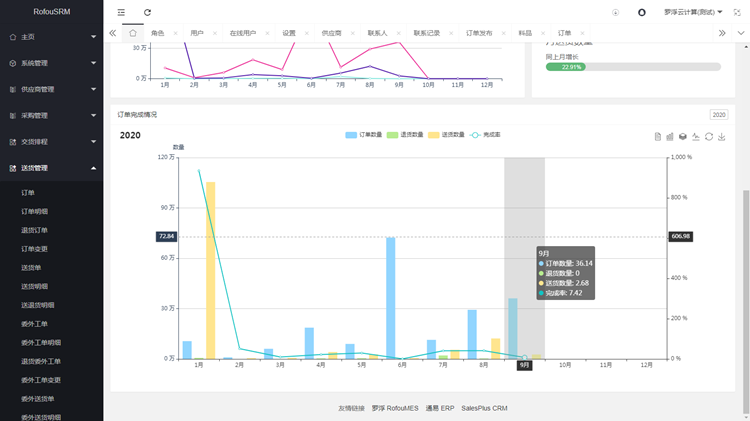Switch to 联系记录 tab
This screenshot has height=421, width=750.
tap(429, 33)
